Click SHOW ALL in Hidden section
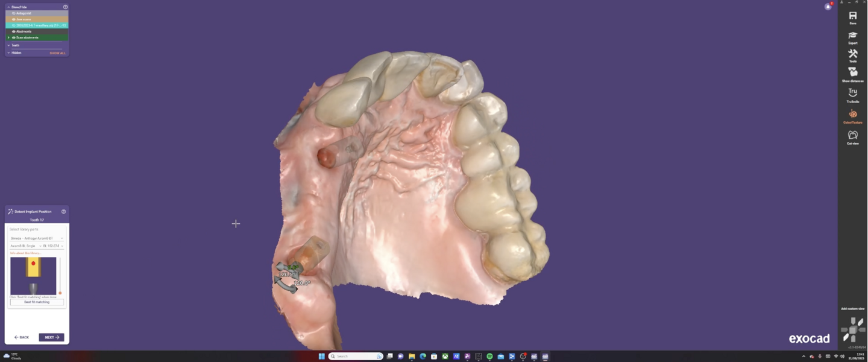Viewport: 868px width, 362px height. [x=58, y=53]
